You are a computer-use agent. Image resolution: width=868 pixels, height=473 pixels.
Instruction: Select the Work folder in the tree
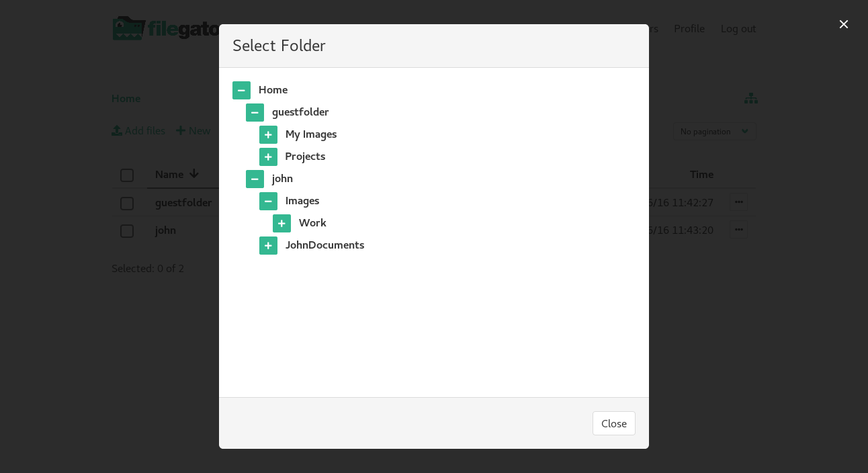click(312, 222)
